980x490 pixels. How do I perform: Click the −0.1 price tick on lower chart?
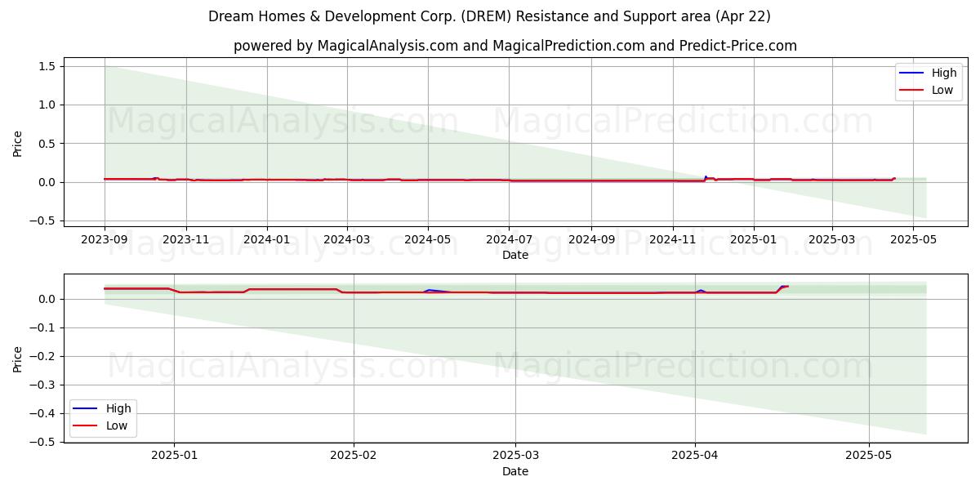42,327
